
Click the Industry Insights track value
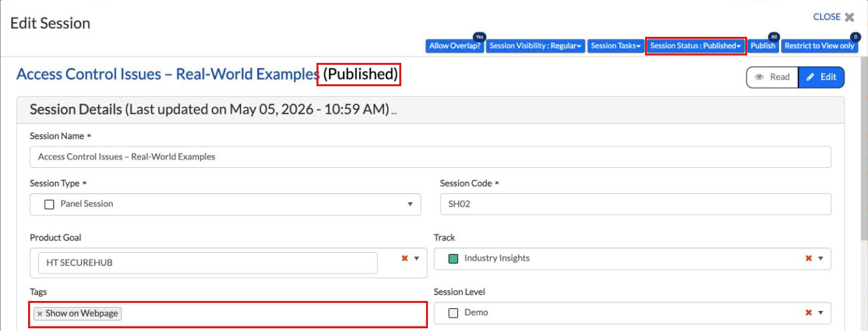point(497,258)
